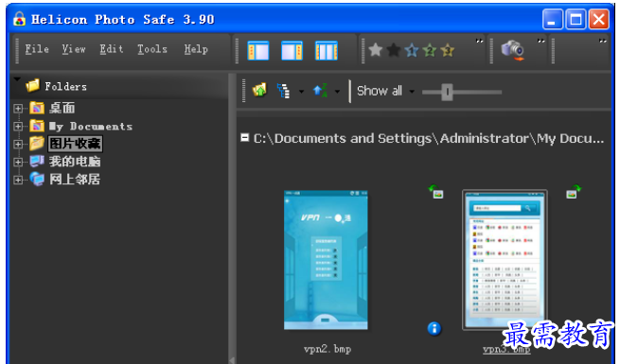Click the folder up-level icon
This screenshot has height=364, width=620.
point(259,91)
